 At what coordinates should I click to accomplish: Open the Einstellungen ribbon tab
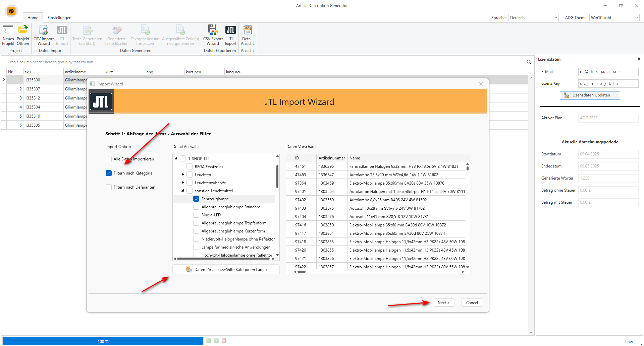coord(59,18)
